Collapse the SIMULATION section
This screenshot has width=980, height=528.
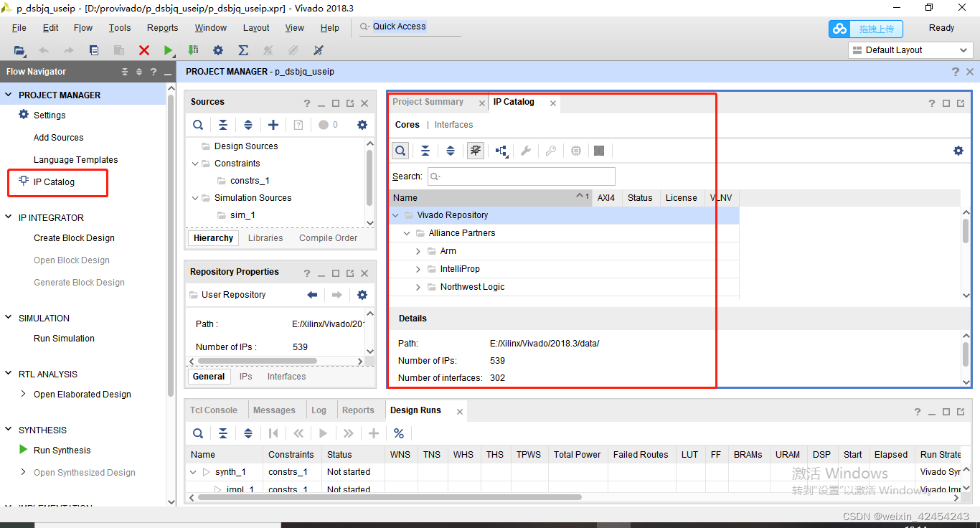point(9,318)
